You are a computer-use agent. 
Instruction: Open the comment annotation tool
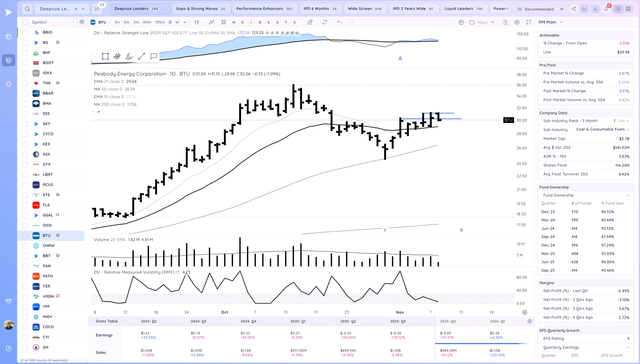(x=153, y=56)
